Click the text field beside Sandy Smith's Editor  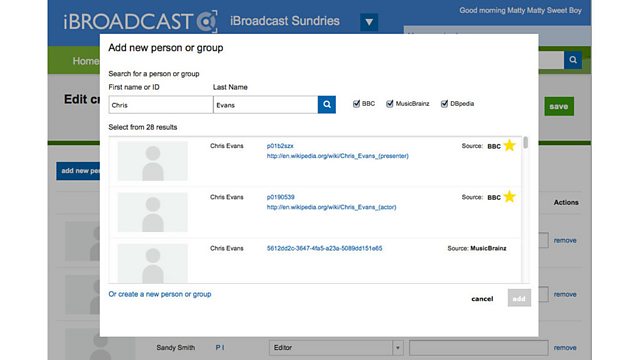pyautogui.click(x=478, y=348)
